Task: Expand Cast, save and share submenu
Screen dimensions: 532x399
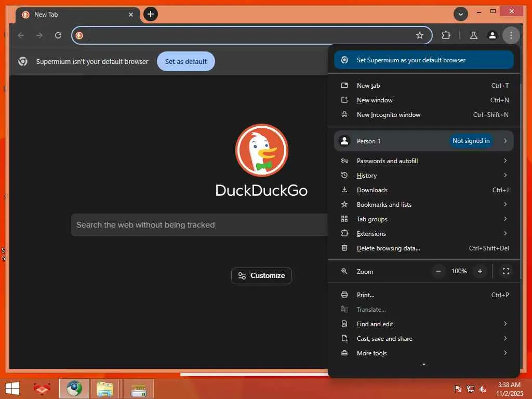Action: pos(424,339)
